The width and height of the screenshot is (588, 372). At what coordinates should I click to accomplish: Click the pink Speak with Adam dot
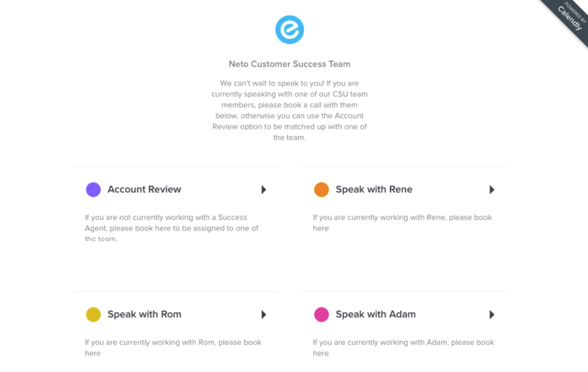[321, 315]
